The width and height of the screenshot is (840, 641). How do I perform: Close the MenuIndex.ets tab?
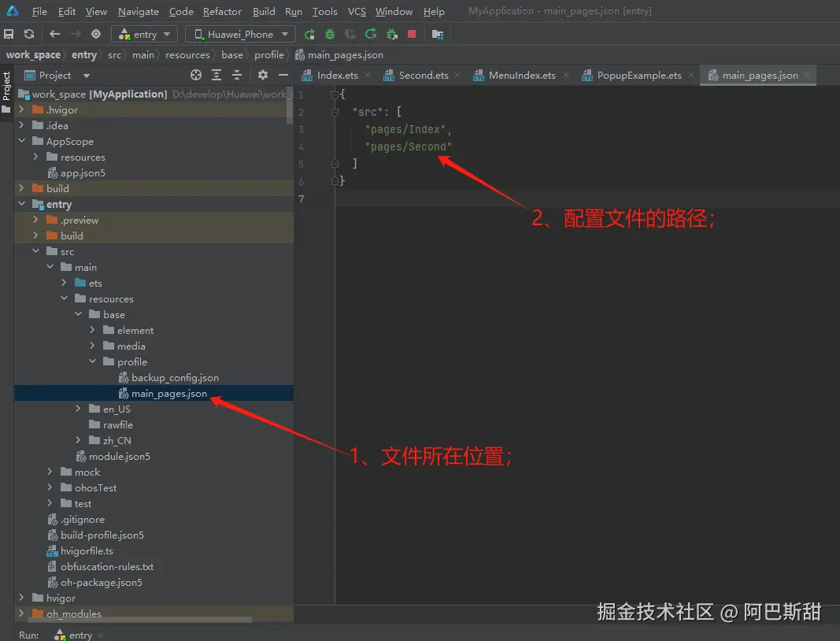(566, 76)
